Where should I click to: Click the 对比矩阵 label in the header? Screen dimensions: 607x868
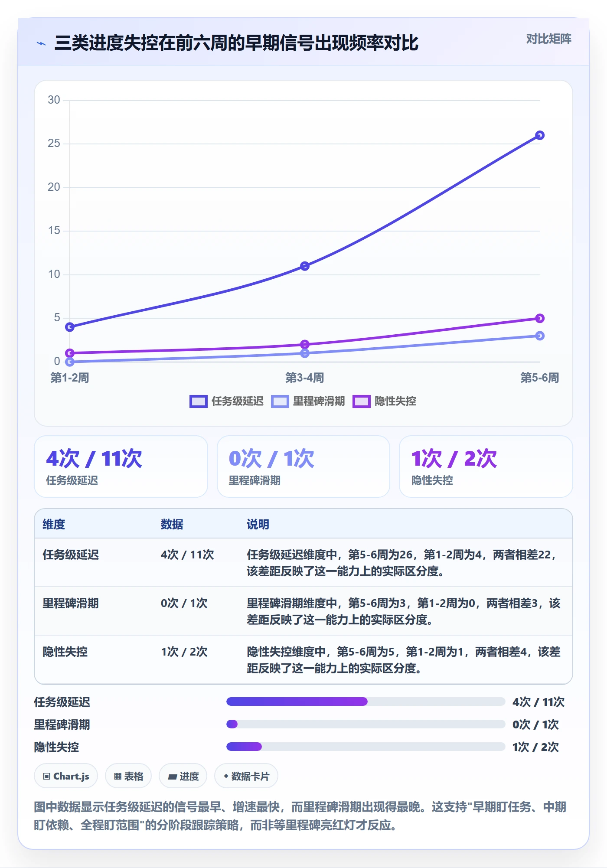pyautogui.click(x=548, y=39)
